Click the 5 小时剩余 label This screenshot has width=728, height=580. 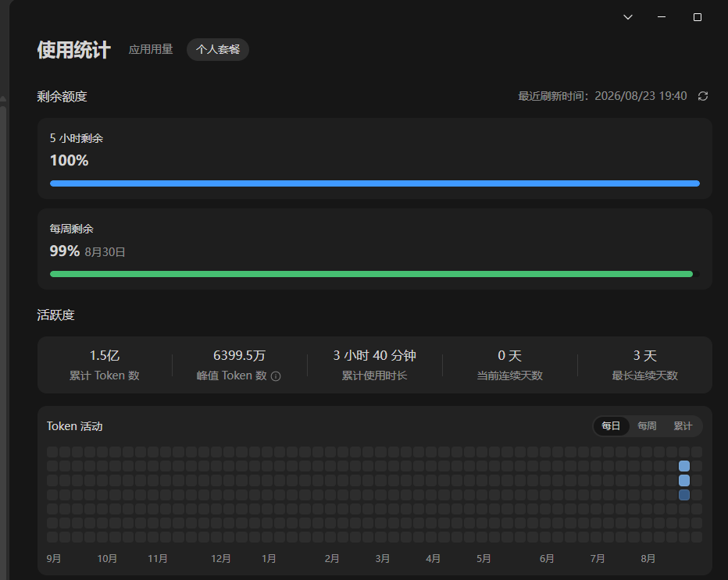77,138
